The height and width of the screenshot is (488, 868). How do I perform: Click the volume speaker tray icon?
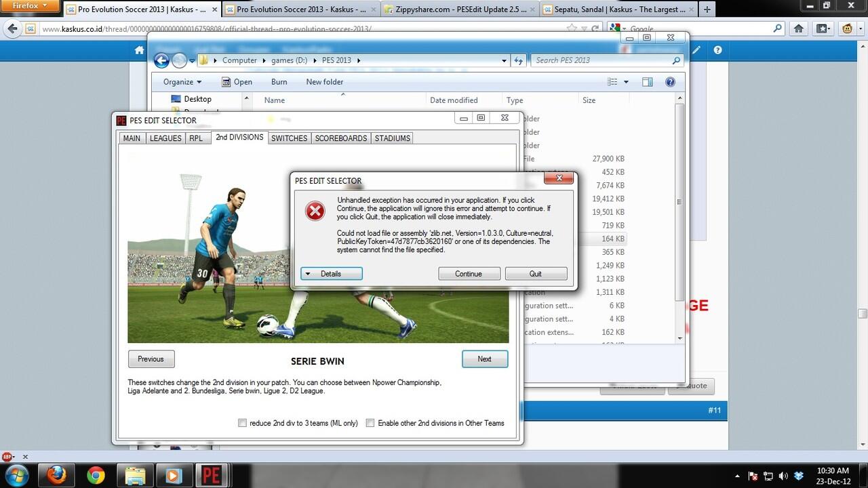pos(783,476)
